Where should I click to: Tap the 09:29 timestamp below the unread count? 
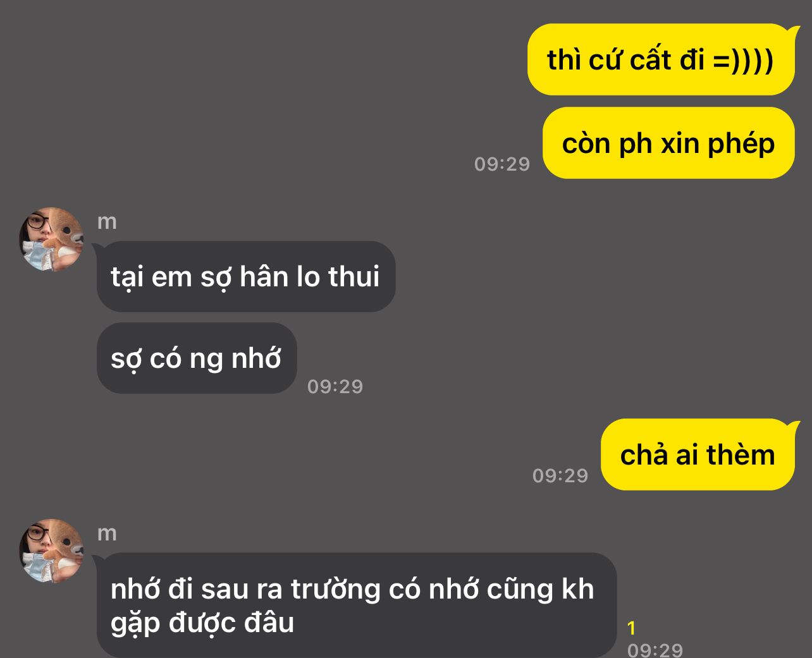[655, 649]
